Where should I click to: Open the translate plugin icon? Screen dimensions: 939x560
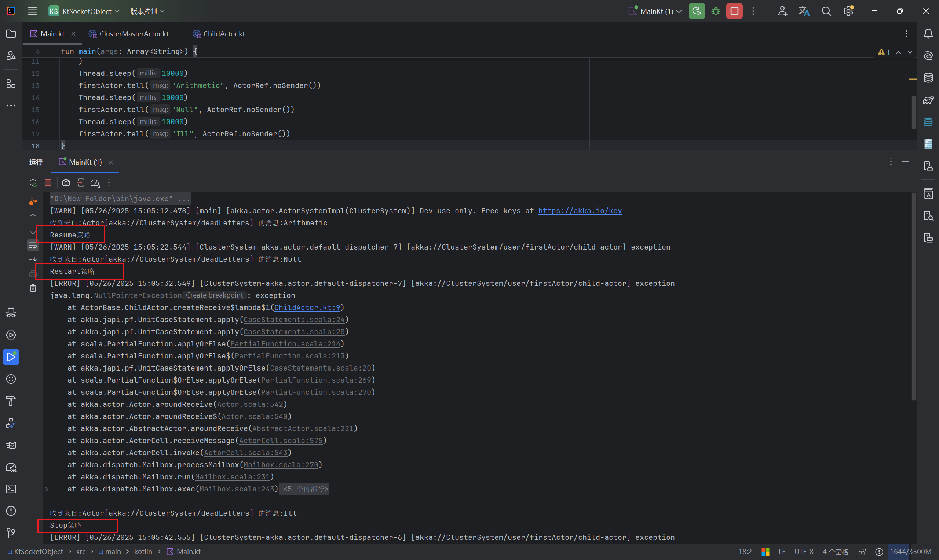tap(804, 11)
